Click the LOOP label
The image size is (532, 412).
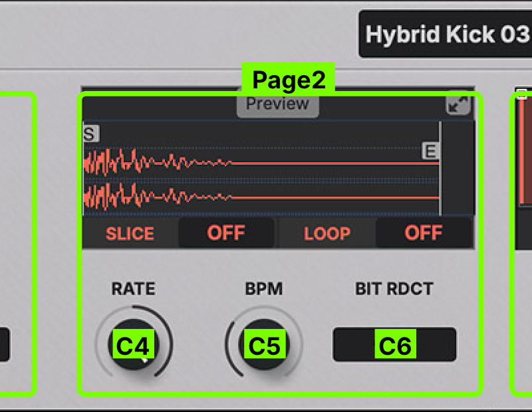327,234
